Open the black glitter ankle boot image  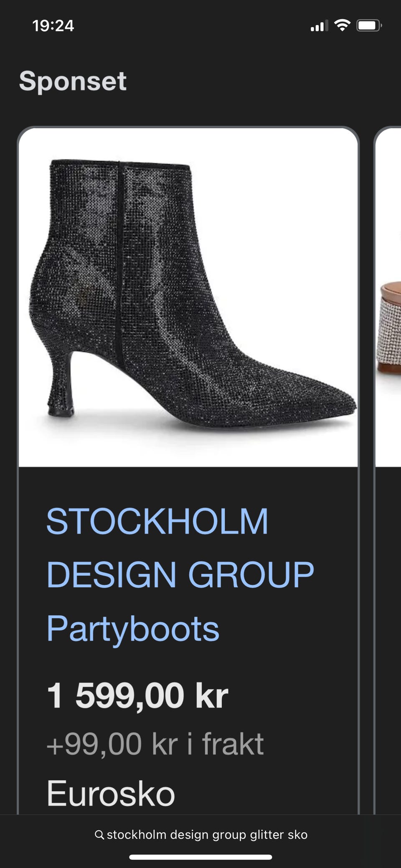pos(188,297)
